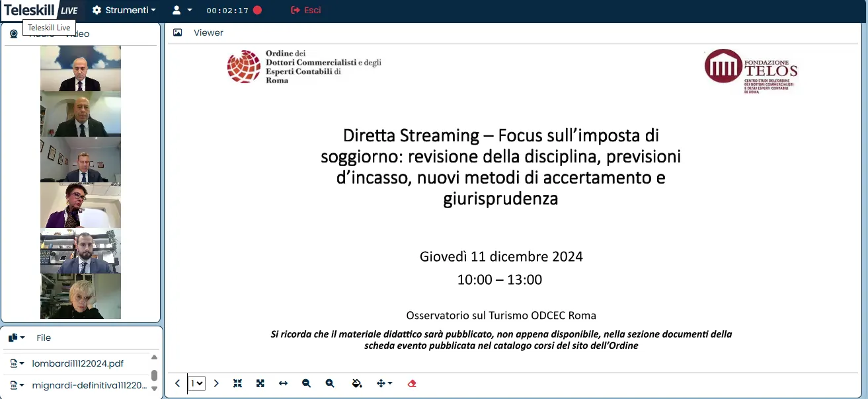The width and height of the screenshot is (868, 399).
Task: Click the time 10:00 – 13:00 text
Action: click(x=500, y=279)
